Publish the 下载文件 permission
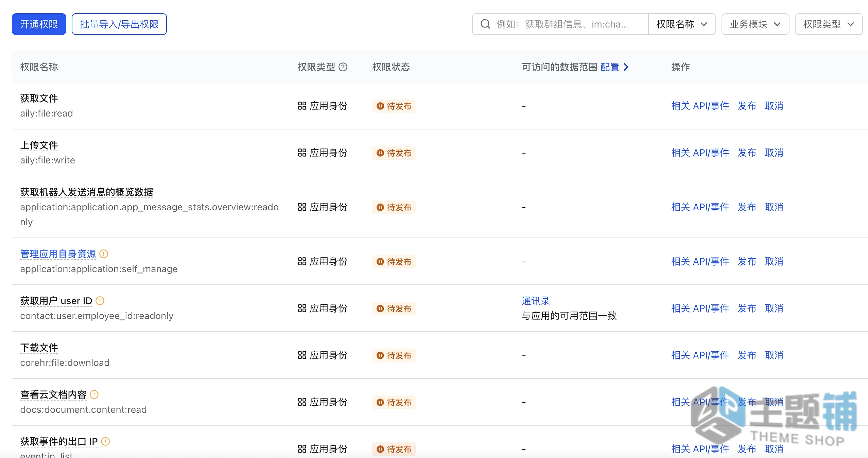The width and height of the screenshot is (868, 458). (x=747, y=355)
